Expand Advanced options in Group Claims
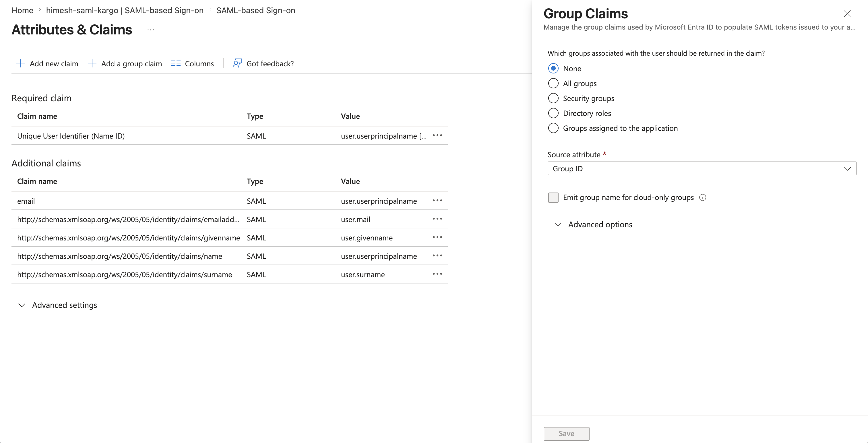 tap(594, 224)
